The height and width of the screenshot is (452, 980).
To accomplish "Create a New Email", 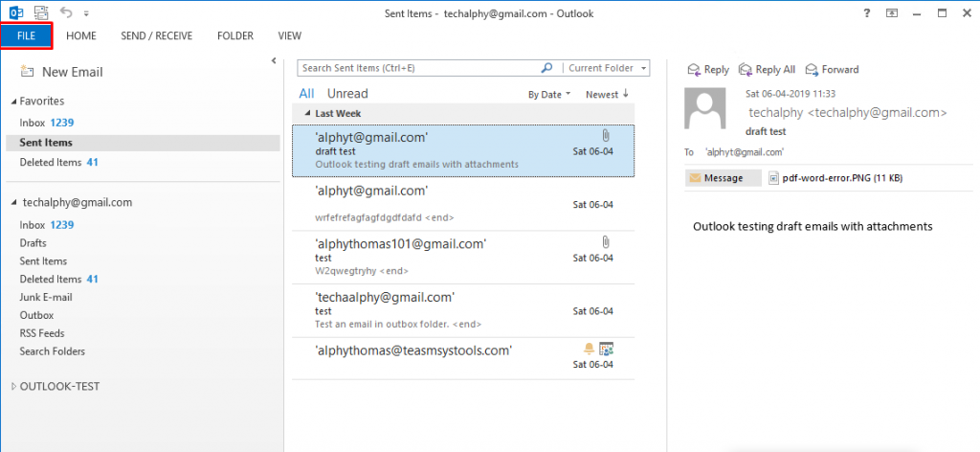I will click(x=61, y=72).
